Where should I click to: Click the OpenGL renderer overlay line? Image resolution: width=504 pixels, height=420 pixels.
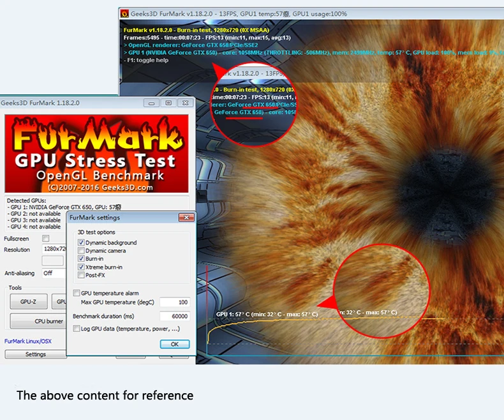(191, 45)
